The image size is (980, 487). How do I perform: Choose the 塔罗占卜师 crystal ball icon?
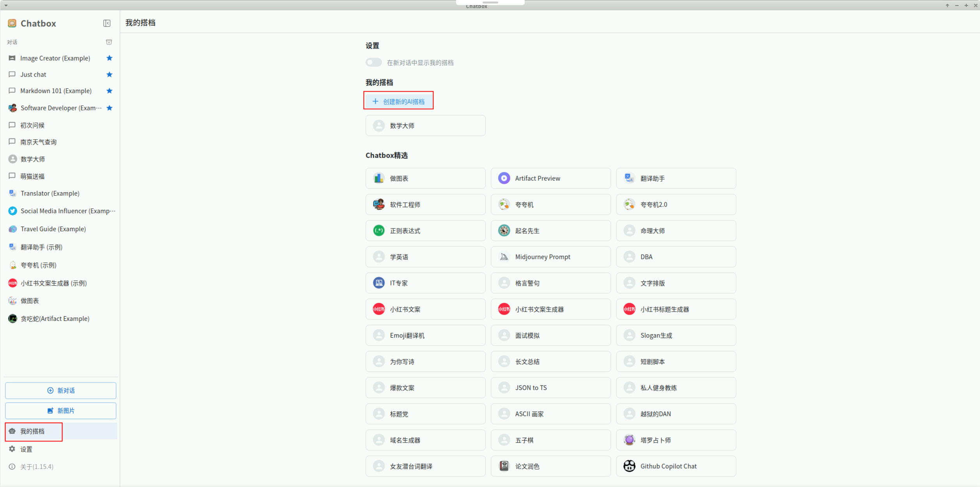629,440
